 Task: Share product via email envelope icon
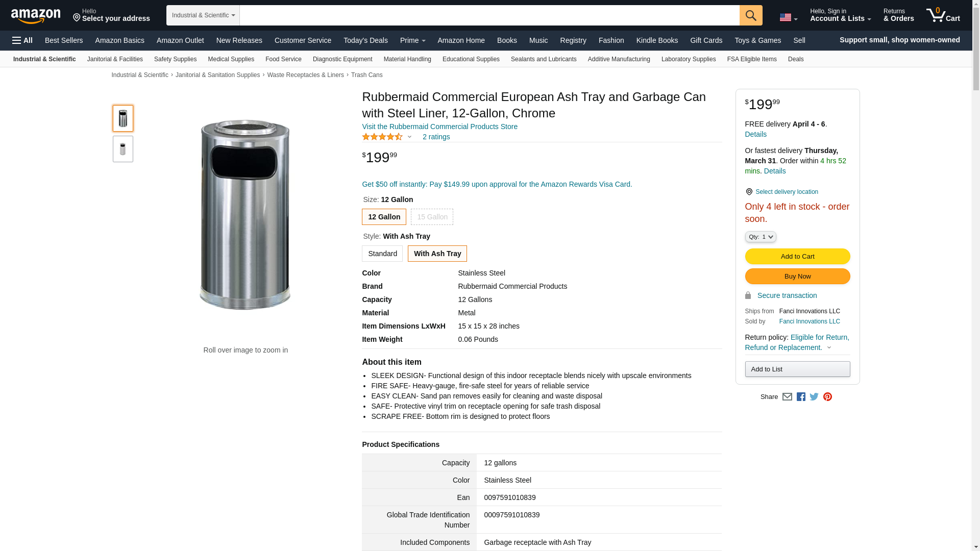click(x=787, y=397)
